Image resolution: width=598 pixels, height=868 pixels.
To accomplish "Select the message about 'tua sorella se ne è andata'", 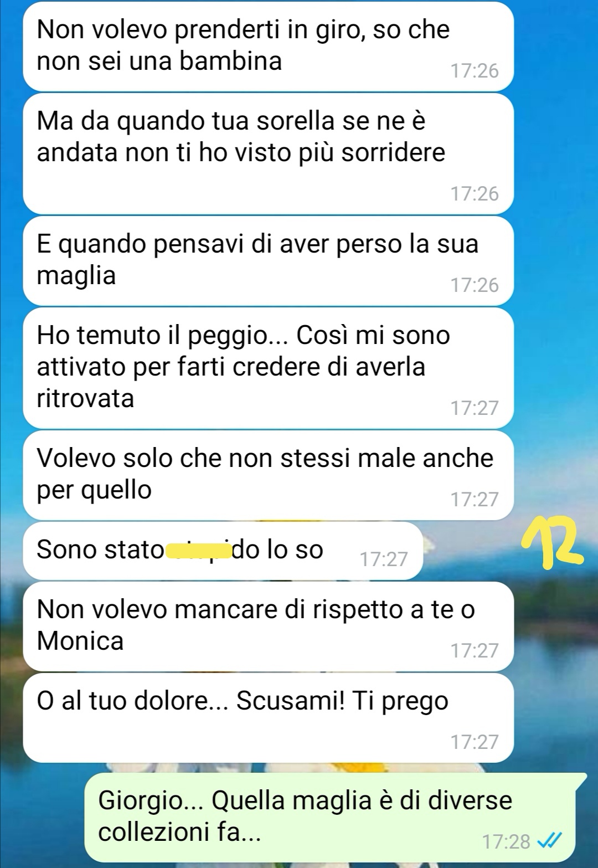I will pyautogui.click(x=268, y=153).
